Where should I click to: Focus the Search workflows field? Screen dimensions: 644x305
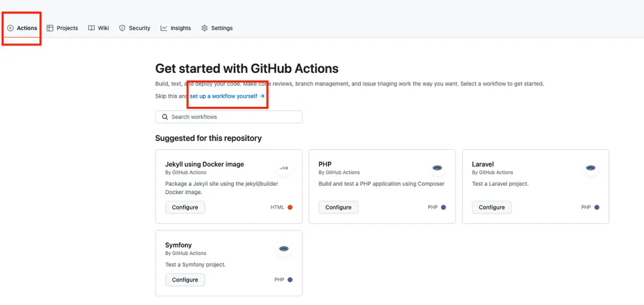pos(233,117)
